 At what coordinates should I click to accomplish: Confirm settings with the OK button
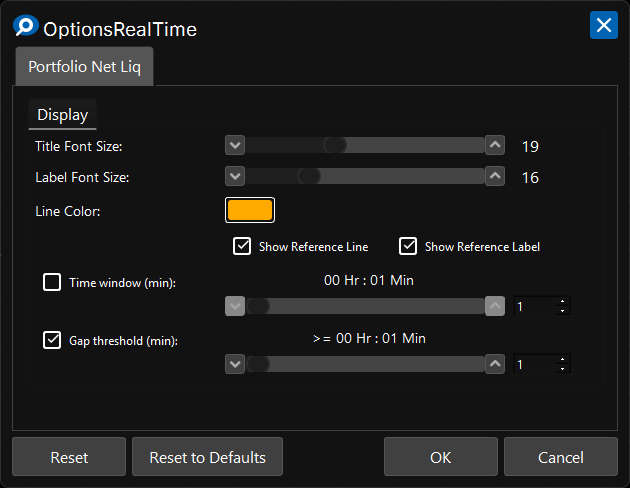(441, 457)
